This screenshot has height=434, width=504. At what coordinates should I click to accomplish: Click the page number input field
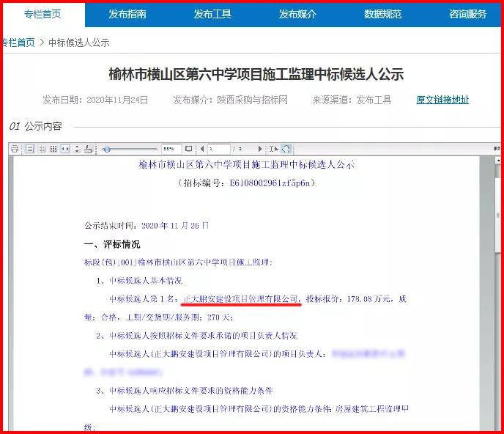pyautogui.click(x=218, y=149)
